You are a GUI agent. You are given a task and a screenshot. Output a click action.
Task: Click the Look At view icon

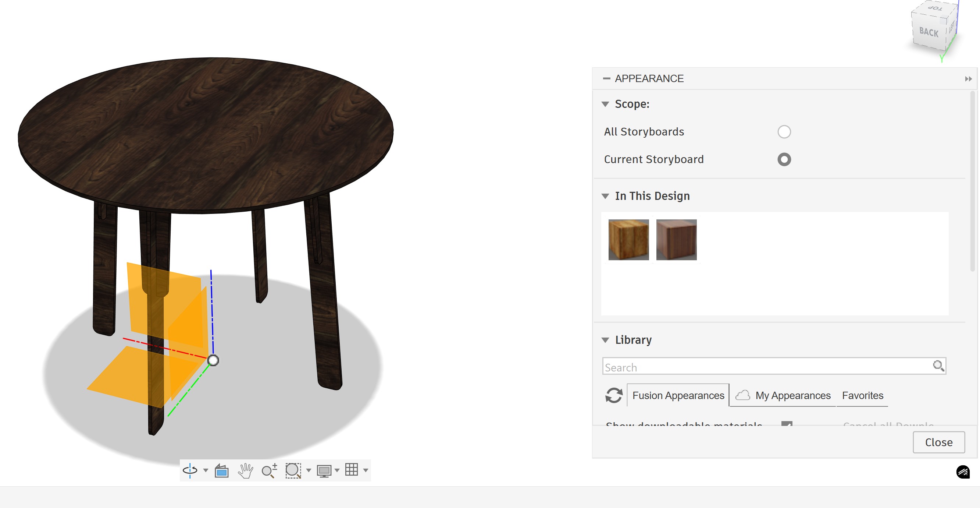click(x=221, y=471)
